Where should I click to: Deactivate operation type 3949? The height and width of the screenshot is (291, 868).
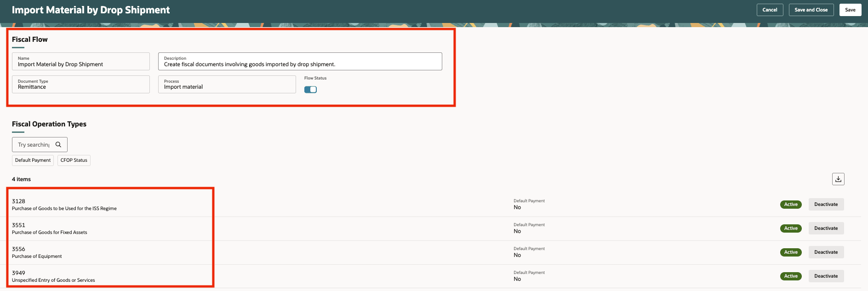[x=826, y=276]
